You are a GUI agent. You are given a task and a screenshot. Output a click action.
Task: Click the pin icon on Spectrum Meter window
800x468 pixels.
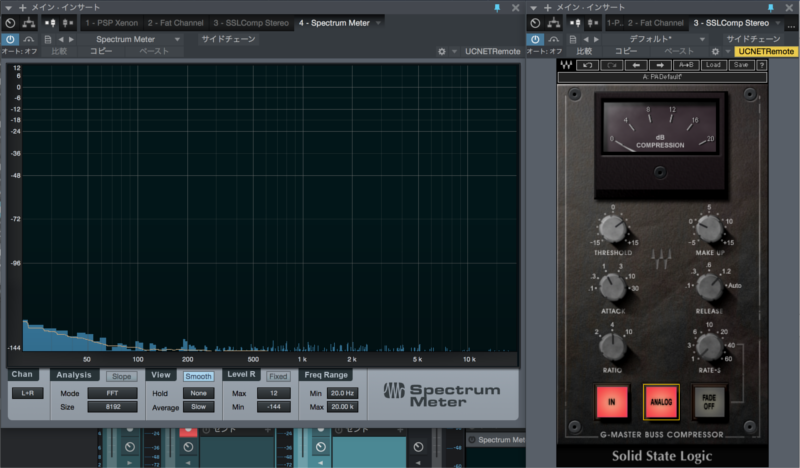tap(497, 8)
